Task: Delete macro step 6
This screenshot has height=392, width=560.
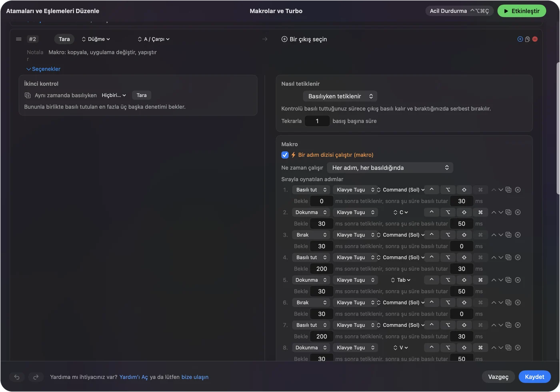Action: [x=518, y=302]
